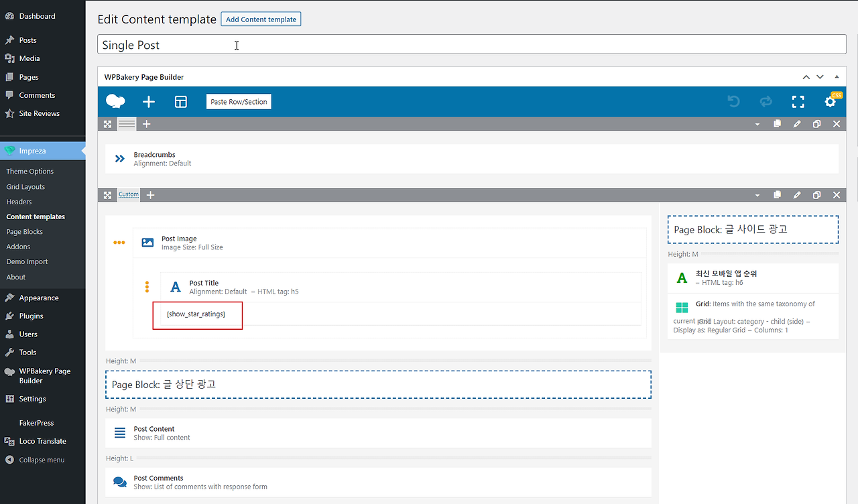
Task: Toggle full screen editor mode icon
Action: 798,102
